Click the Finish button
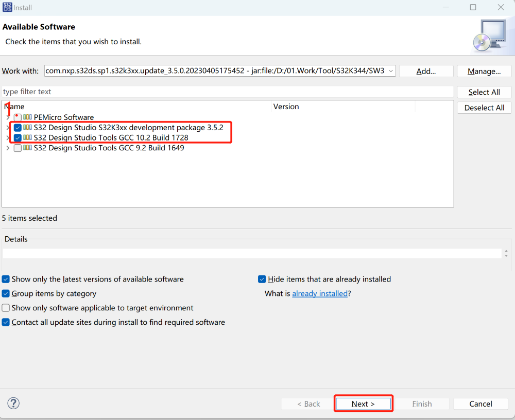The image size is (515, 420). coord(422,404)
